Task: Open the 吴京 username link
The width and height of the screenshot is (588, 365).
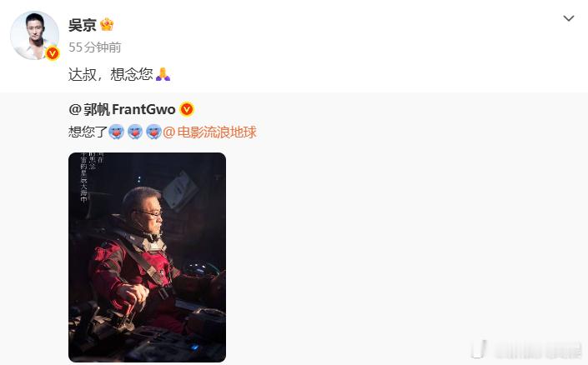Action: click(x=83, y=25)
